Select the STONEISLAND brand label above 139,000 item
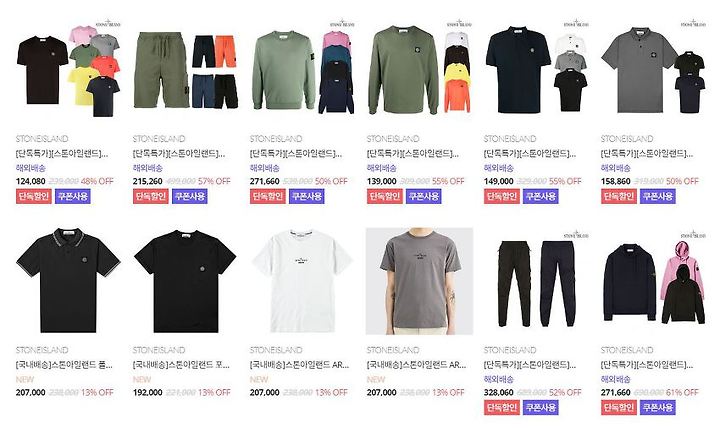The image size is (720, 428). 393,139
